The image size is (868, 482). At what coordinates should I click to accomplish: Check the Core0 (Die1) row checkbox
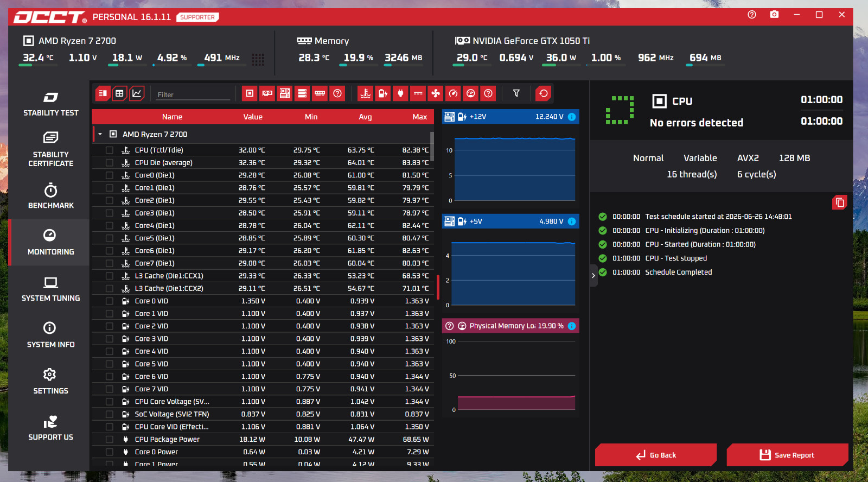click(110, 175)
